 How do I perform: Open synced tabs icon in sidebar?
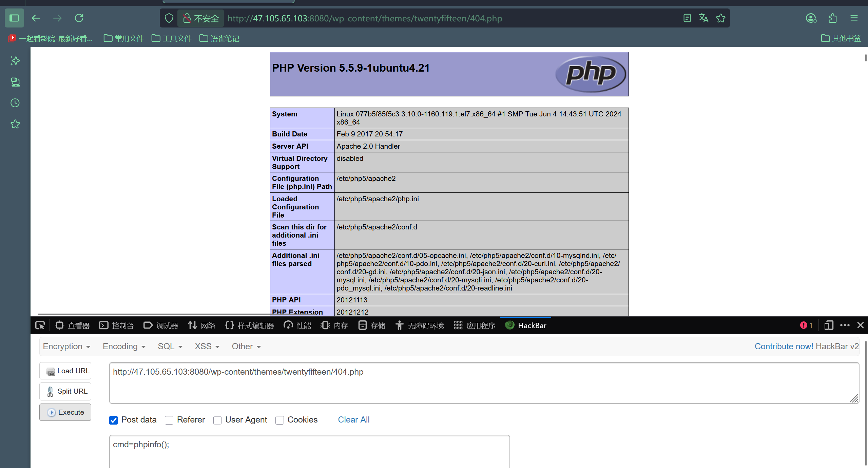(x=15, y=82)
